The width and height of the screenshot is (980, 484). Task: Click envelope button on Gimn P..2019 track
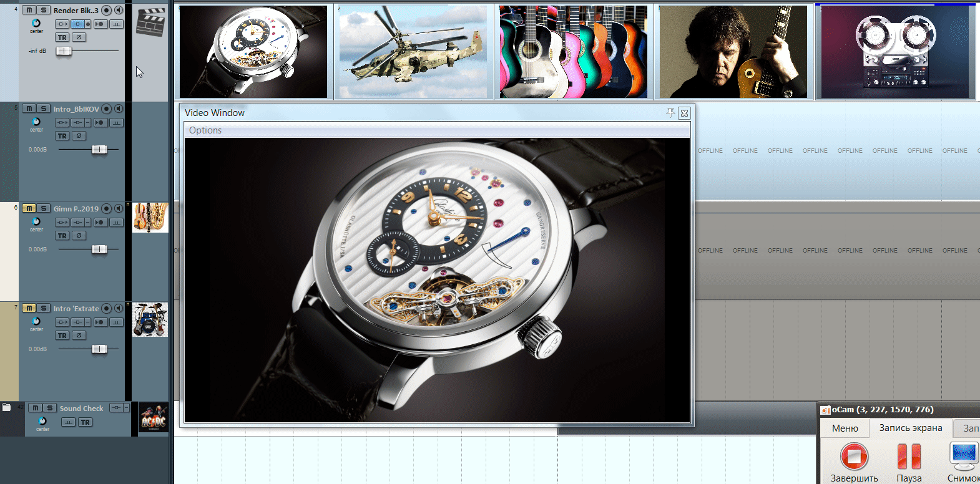point(117,223)
